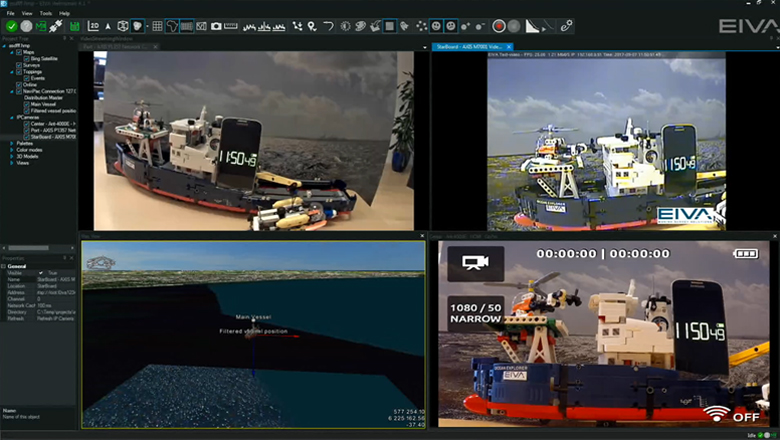Expand the Palettes tree node
The image size is (780, 440).
tap(12, 143)
